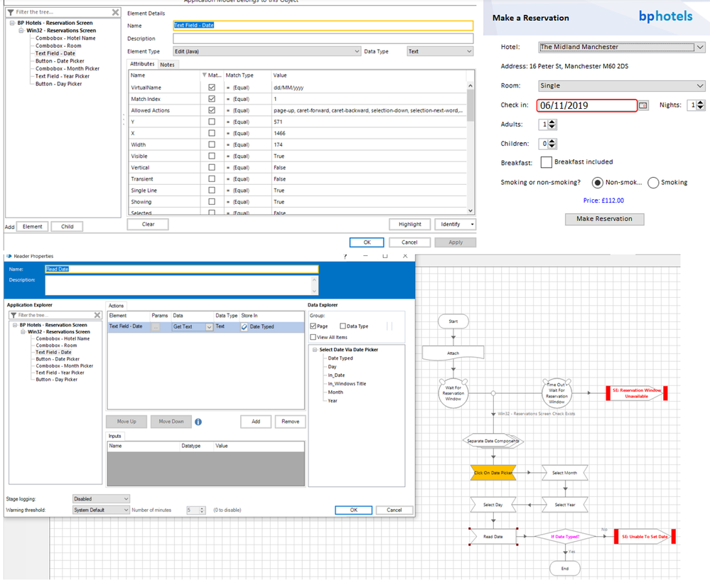Image resolution: width=710 pixels, height=588 pixels.
Task: Choose the Smoking radio button
Action: (653, 183)
